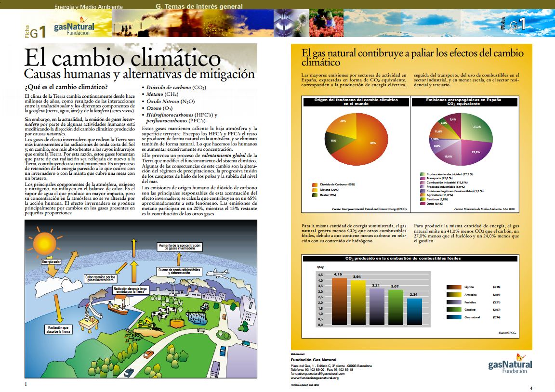555x392 pixels.
Task: Click the 'Radiación de onda larga emitida por la Tierra' label
Action: (132, 290)
